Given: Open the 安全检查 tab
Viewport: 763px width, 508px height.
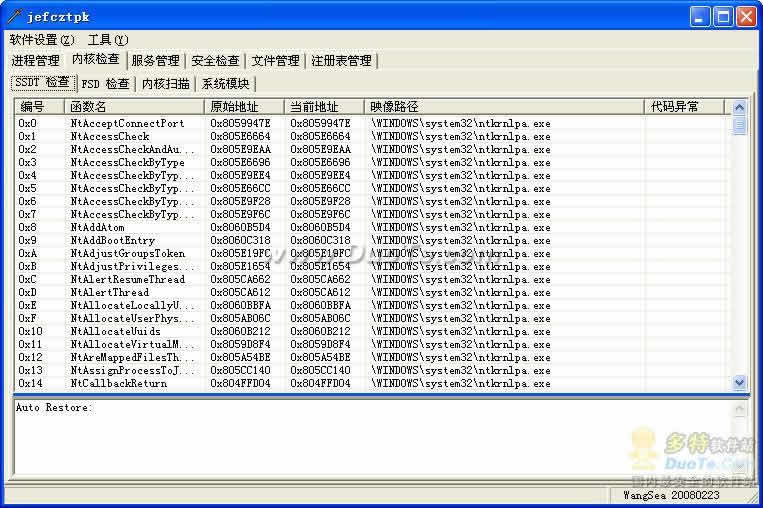Looking at the screenshot, I should click(215, 61).
